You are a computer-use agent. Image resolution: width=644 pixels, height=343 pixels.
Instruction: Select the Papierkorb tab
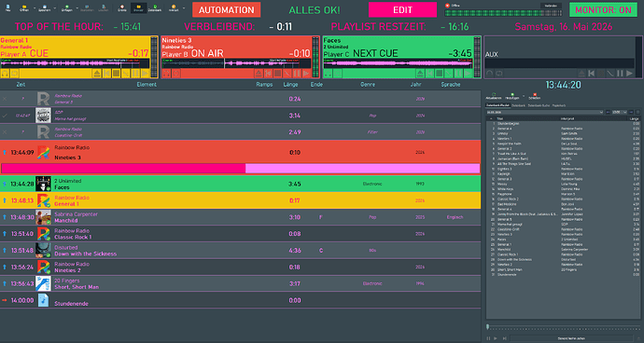[558, 105]
